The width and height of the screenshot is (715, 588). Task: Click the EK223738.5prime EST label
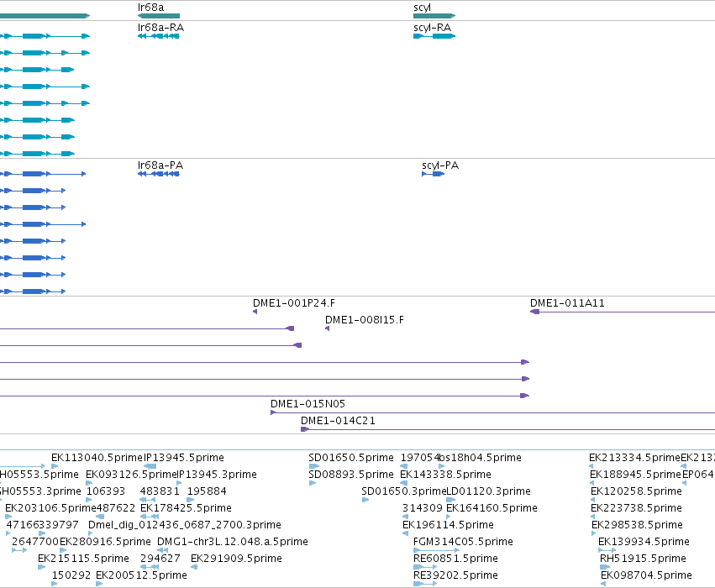(x=636, y=507)
